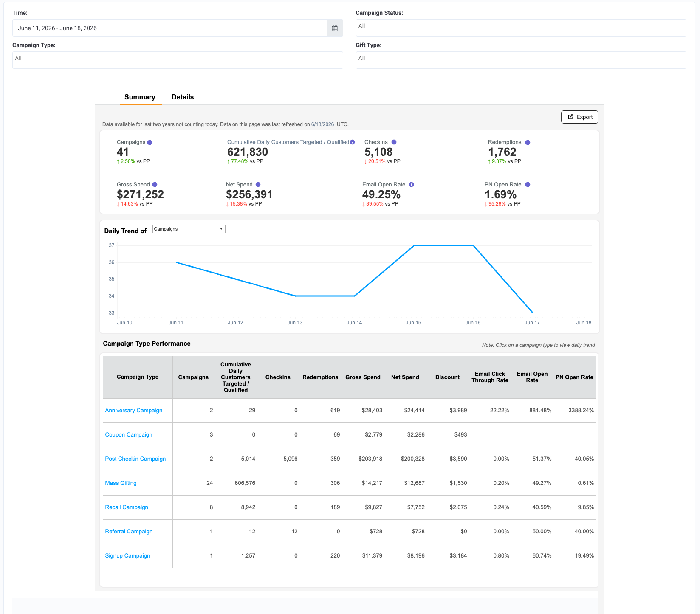The height and width of the screenshot is (614, 700).
Task: Open the Gift Type filter dropdown
Action: [521, 60]
